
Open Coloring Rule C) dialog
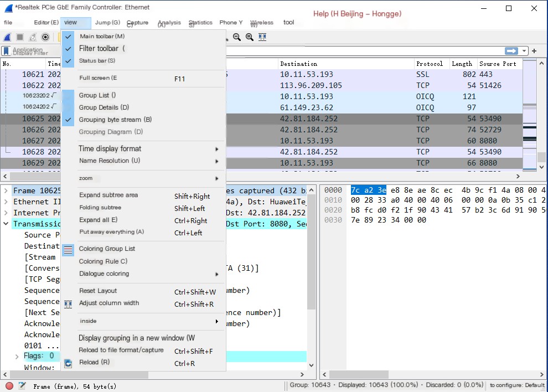pos(143,261)
